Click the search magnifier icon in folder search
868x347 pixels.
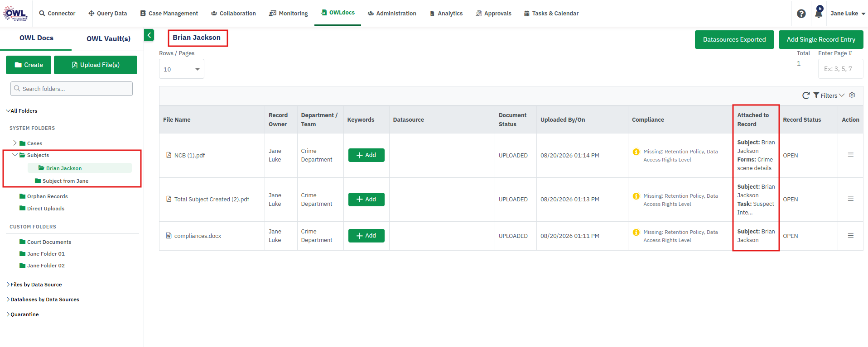[17, 89]
